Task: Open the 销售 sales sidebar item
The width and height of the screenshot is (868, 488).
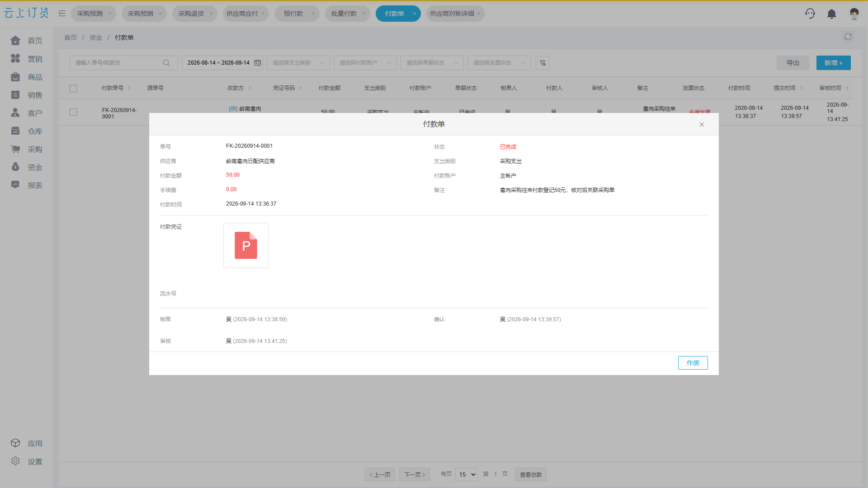Action: [x=26, y=95]
